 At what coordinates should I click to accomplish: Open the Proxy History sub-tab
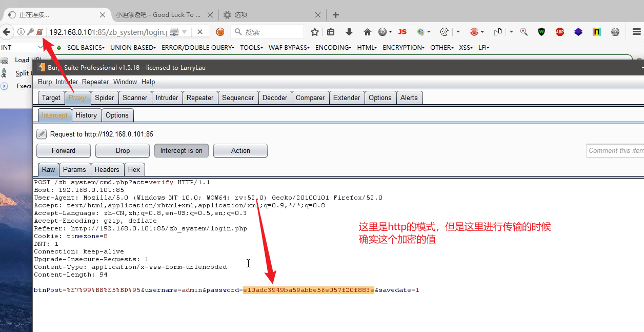point(86,115)
